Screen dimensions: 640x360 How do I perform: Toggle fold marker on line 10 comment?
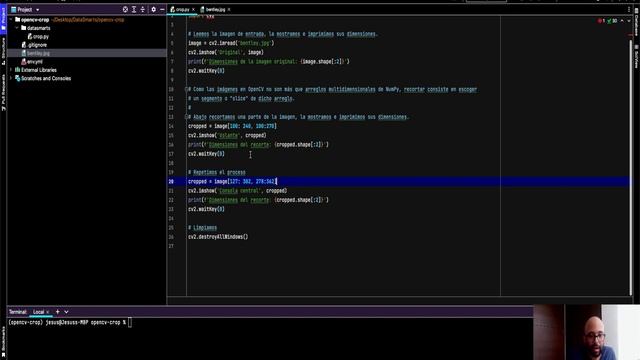click(x=186, y=89)
